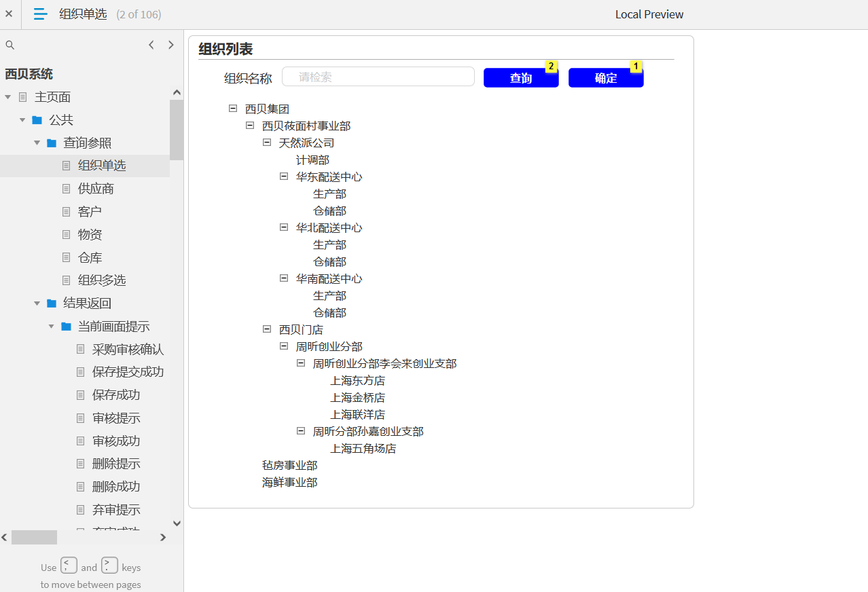Click the page icon beside 组织多选
This screenshot has width=868, height=592.
[66, 280]
